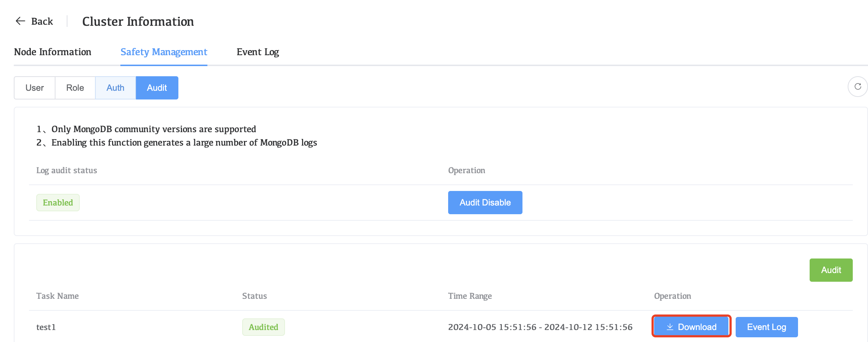Image resolution: width=868 pixels, height=342 pixels.
Task: Switch to the Auth tab
Action: tap(115, 87)
